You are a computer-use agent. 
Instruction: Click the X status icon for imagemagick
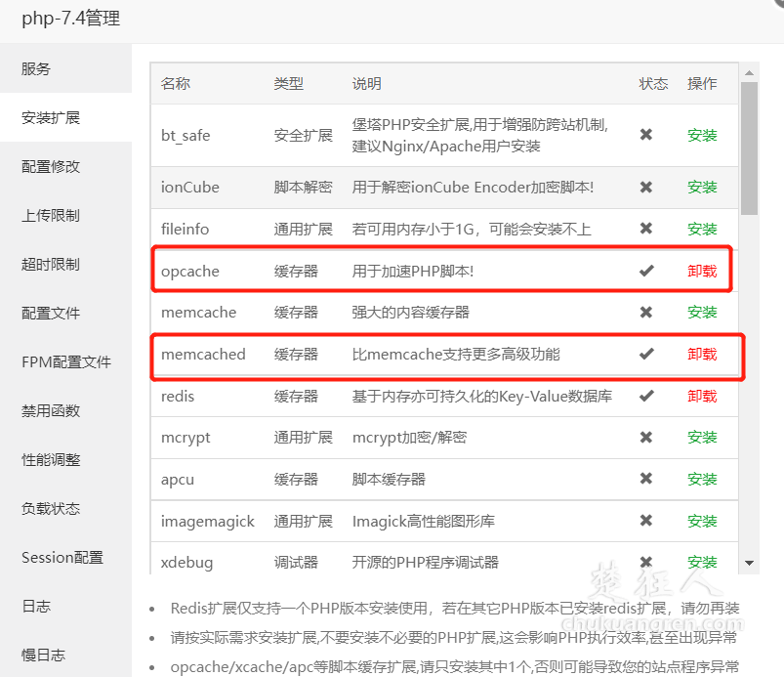645,521
